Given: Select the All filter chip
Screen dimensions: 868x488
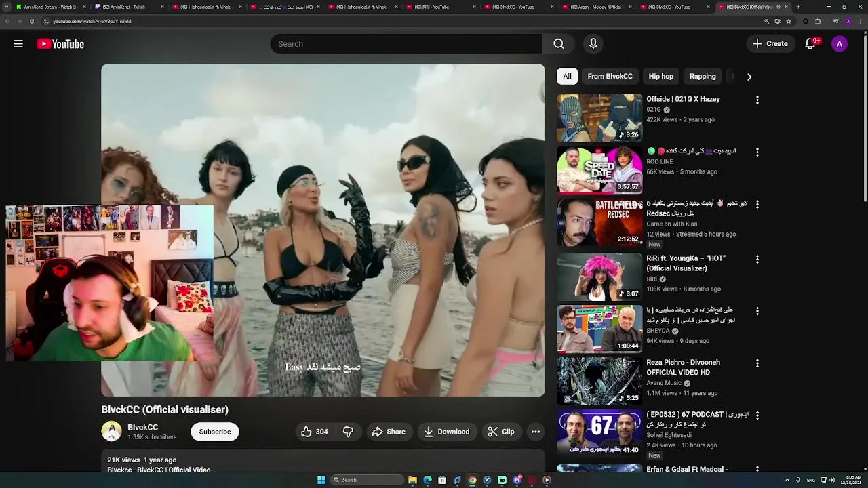Looking at the screenshot, I should pos(567,77).
